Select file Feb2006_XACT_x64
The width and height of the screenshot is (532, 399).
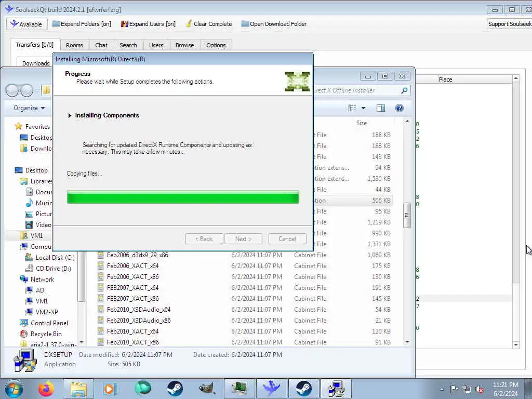tap(132, 265)
